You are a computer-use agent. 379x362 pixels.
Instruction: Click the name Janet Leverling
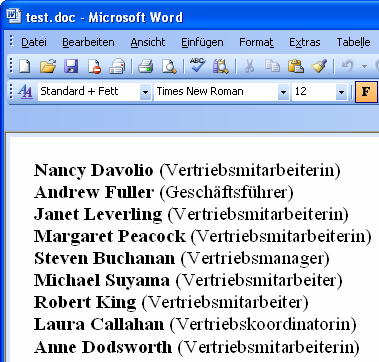(98, 214)
